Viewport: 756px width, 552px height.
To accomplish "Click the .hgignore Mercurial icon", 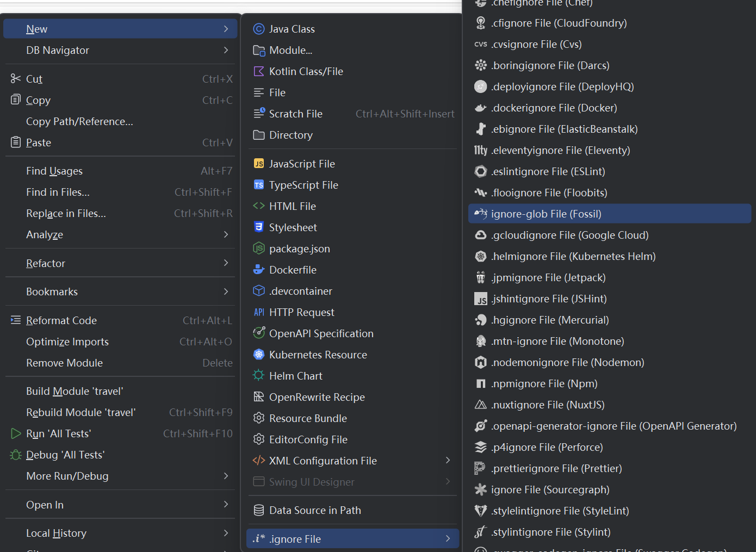I will click(x=481, y=320).
